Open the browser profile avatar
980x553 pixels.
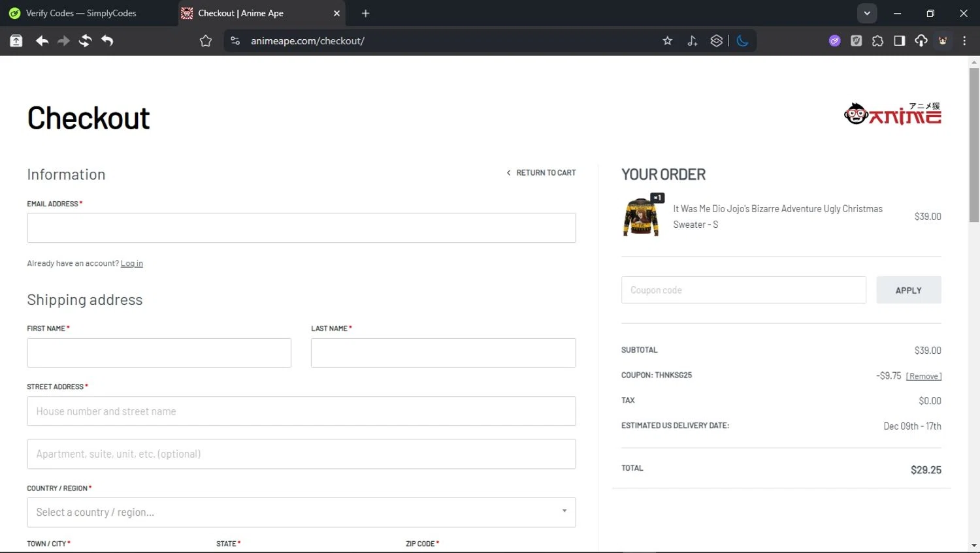(x=943, y=40)
